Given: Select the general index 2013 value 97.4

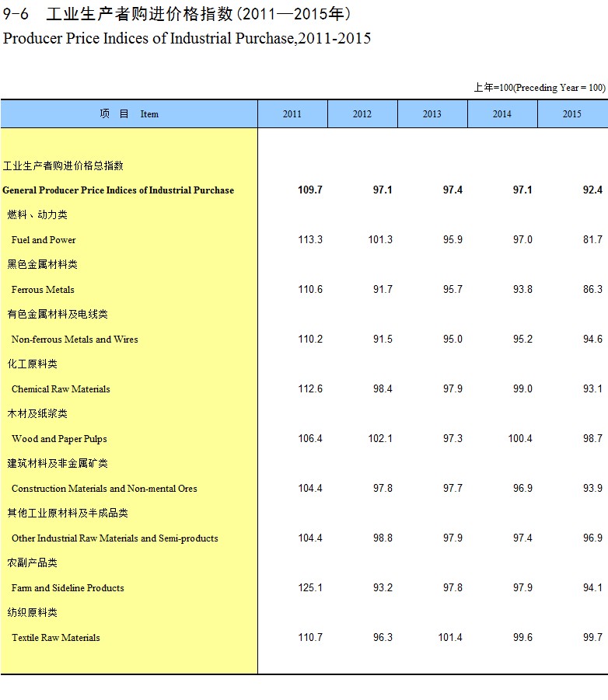Looking at the screenshot, I should [453, 190].
